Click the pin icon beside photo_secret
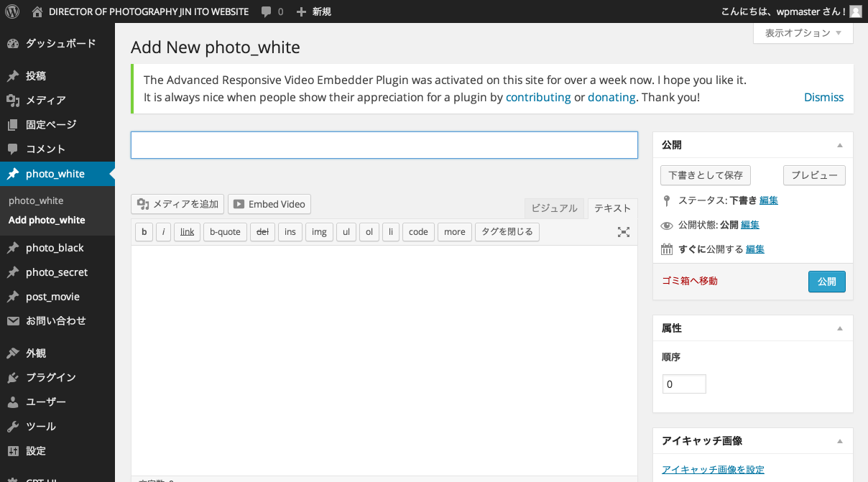 (13, 272)
